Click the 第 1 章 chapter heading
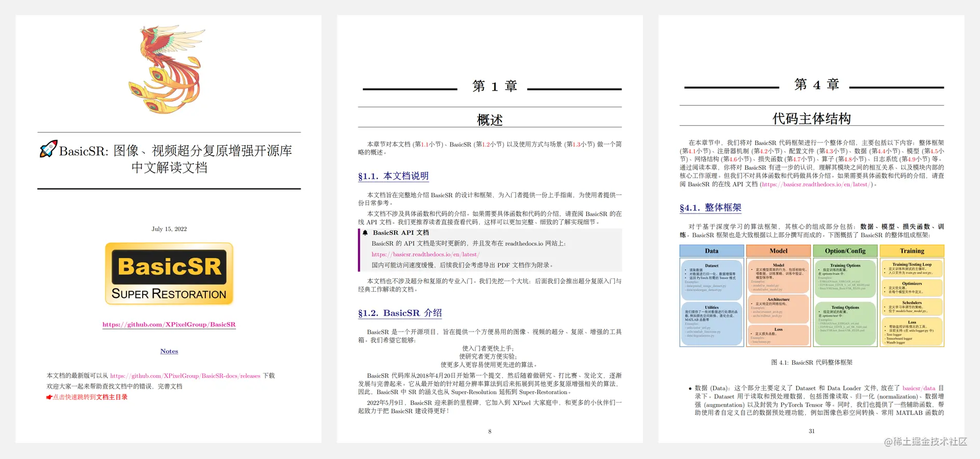980x459 pixels. tap(495, 86)
